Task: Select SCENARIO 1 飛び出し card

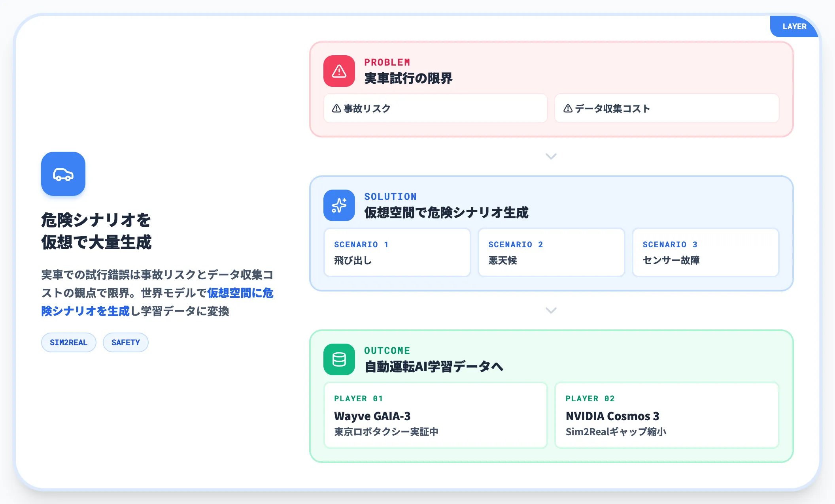Action: click(397, 252)
